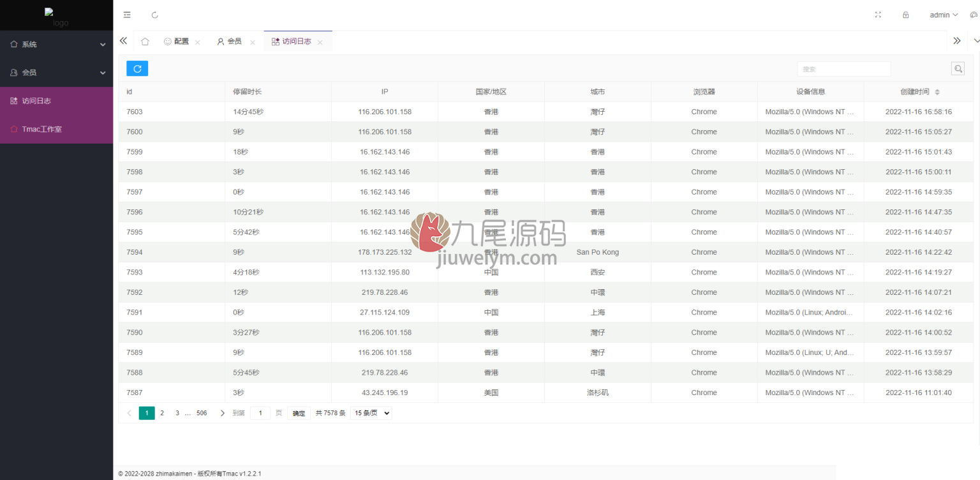Focus the 搜索 search input field
The width and height of the screenshot is (980, 480).
coord(843,69)
